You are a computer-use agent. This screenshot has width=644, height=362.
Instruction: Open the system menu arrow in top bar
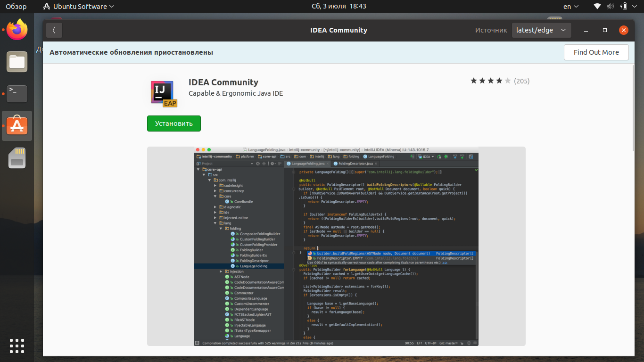pyautogui.click(x=635, y=7)
